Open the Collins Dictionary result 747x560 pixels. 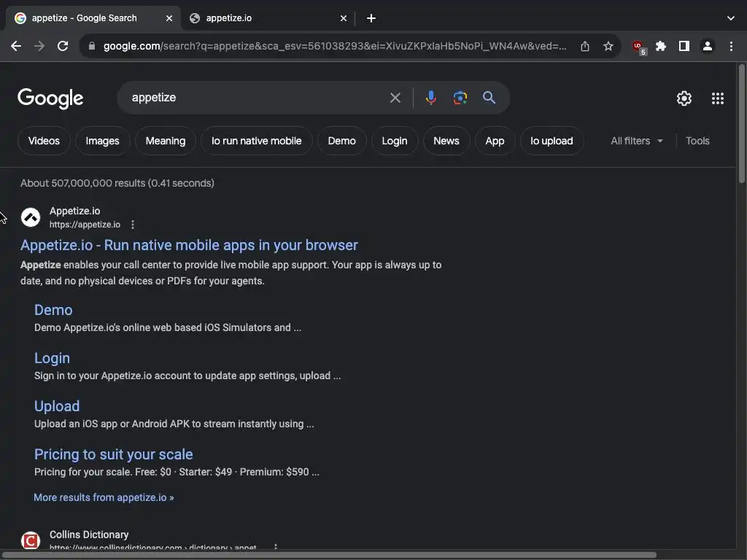[89, 534]
